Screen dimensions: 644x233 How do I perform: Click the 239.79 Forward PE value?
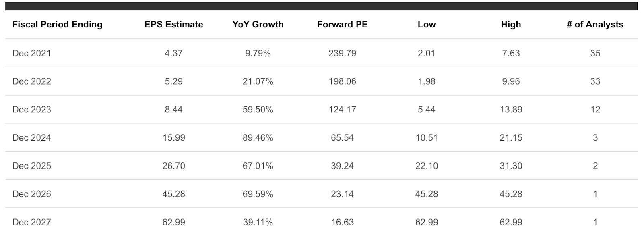tap(342, 53)
